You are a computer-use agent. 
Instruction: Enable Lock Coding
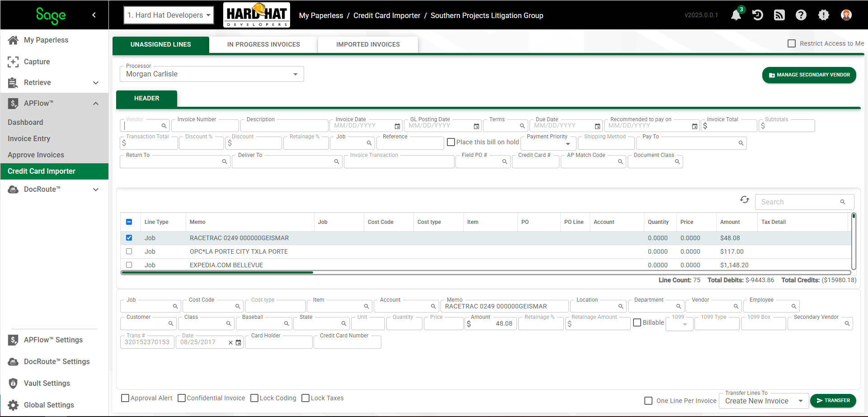254,398
